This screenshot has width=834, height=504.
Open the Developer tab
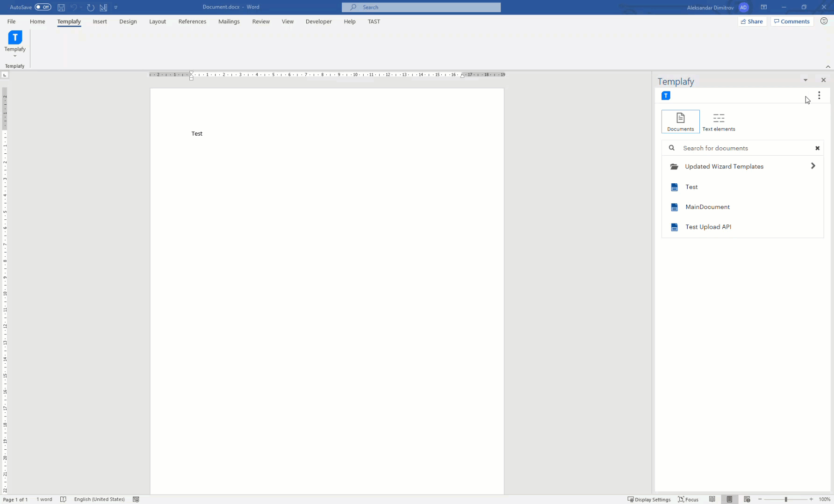click(x=319, y=22)
